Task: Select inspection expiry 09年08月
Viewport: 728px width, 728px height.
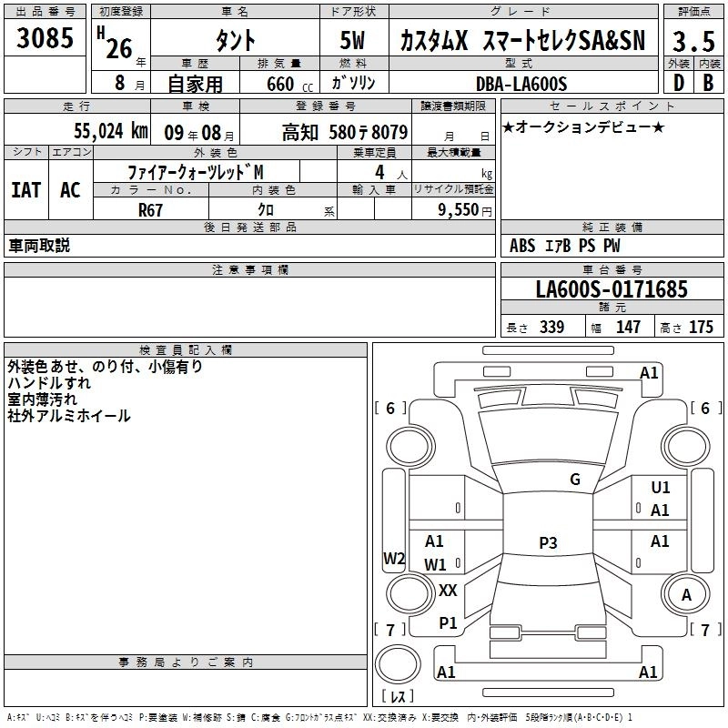Action: click(x=199, y=133)
